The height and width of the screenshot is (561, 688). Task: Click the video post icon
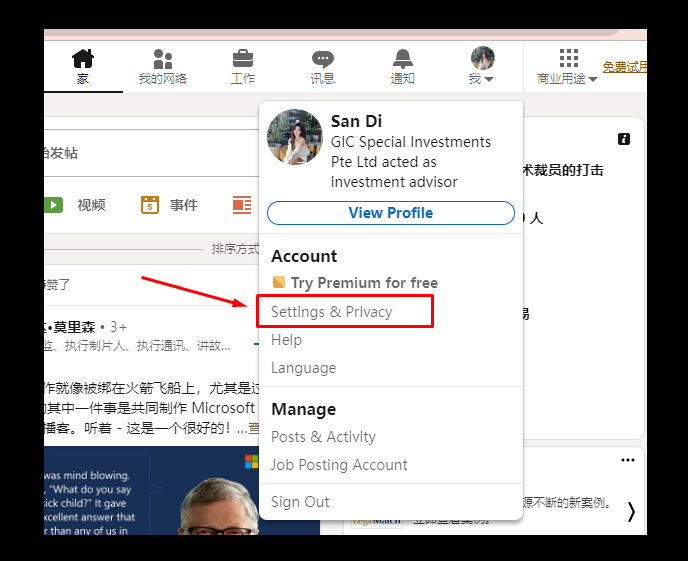click(53, 205)
